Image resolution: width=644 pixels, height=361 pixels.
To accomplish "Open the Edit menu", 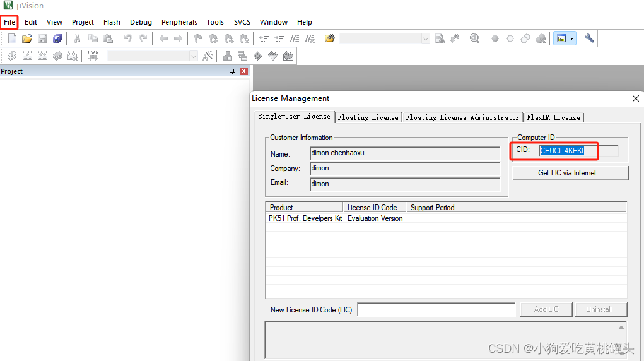I will pos(31,22).
